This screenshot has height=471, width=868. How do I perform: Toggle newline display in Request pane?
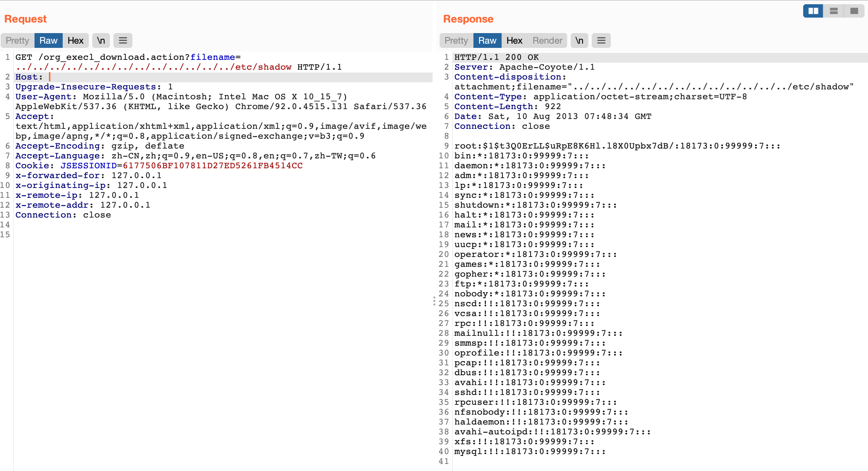coord(101,40)
